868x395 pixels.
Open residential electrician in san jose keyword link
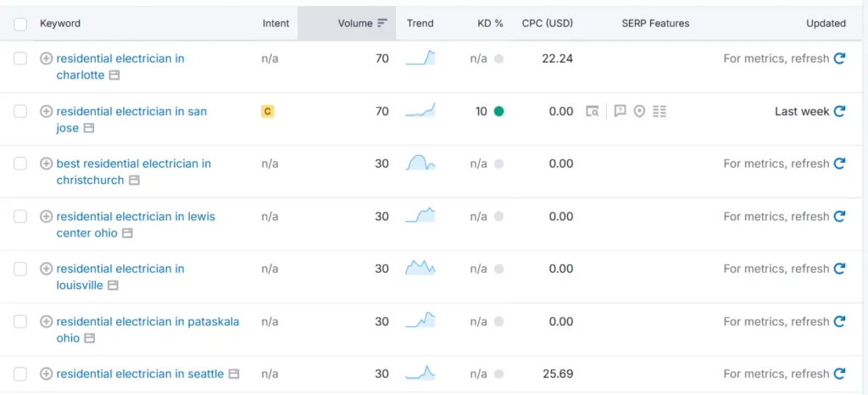click(x=131, y=111)
